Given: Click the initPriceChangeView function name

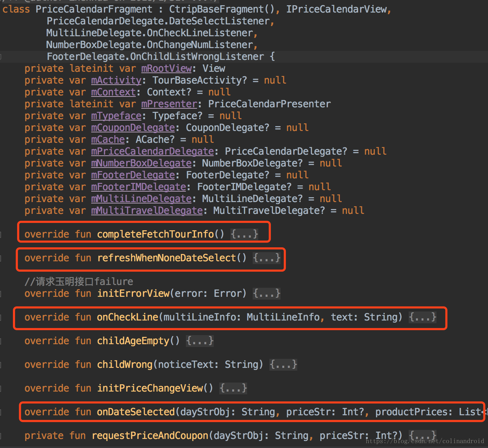Looking at the screenshot, I should click(150, 388).
